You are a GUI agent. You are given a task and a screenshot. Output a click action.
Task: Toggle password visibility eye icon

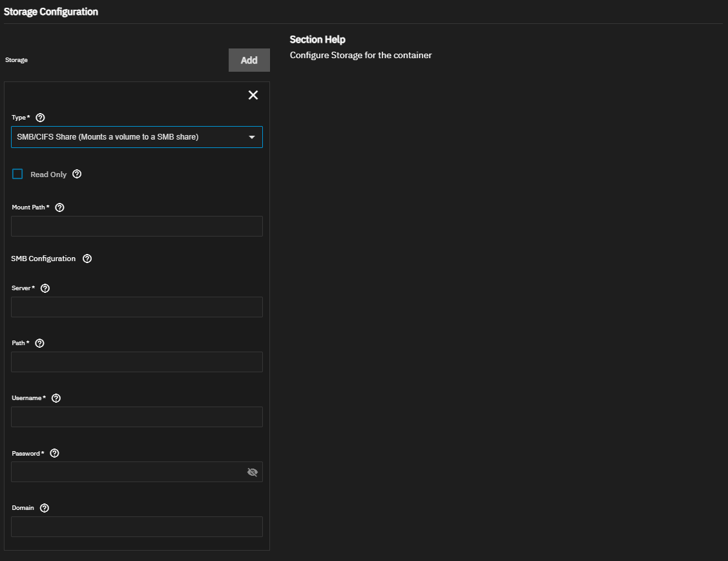coord(253,472)
